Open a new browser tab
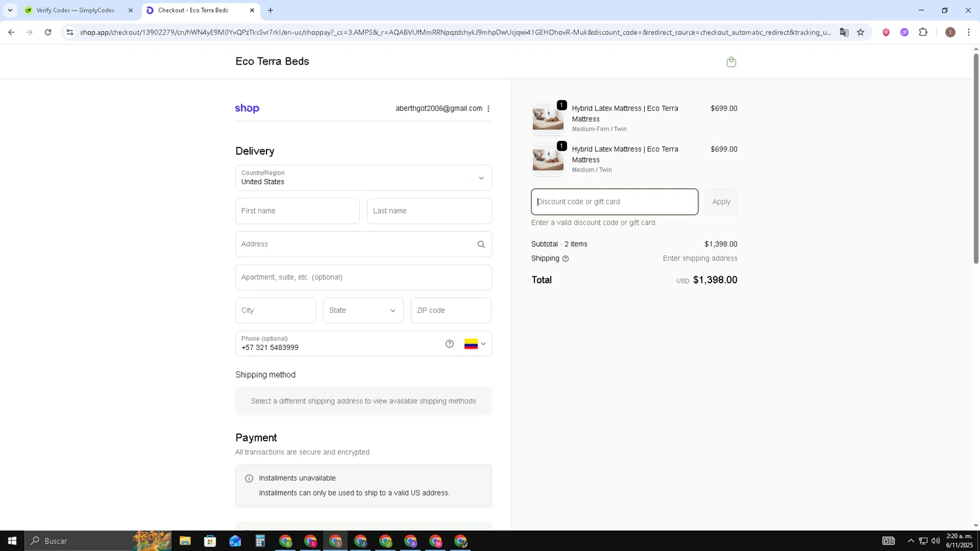 tap(270, 10)
